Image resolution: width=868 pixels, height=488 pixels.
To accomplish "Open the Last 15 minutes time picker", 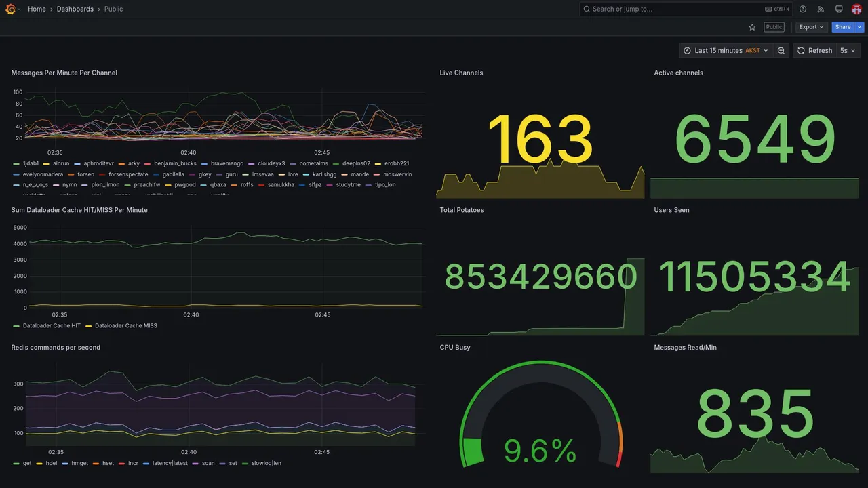I will click(726, 51).
